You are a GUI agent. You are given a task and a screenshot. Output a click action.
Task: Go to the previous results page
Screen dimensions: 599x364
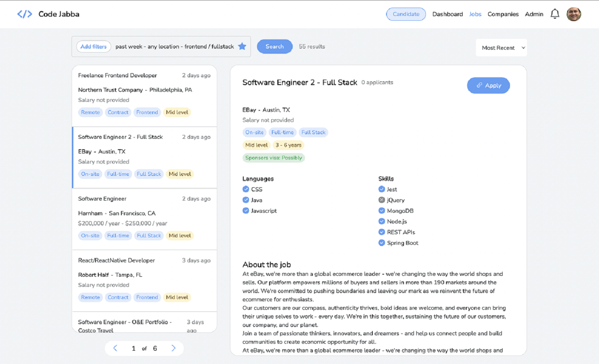[x=115, y=348]
